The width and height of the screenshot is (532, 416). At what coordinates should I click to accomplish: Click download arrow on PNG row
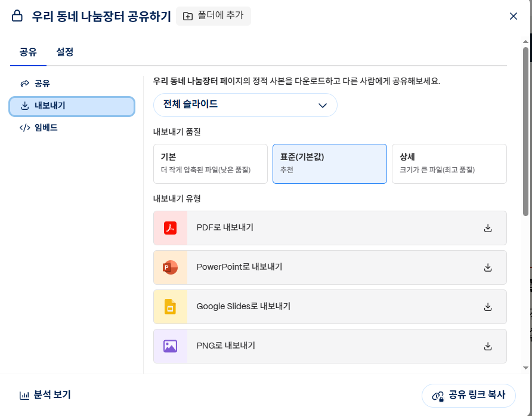pos(488,346)
